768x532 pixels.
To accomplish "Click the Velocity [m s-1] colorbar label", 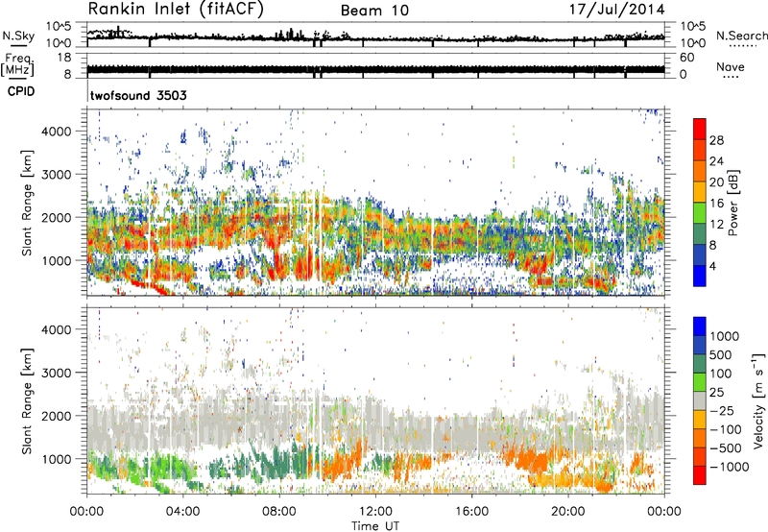I will [758, 400].
